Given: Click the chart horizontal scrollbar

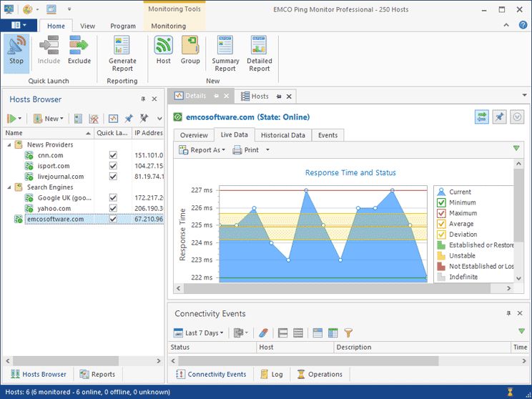Looking at the screenshot, I should [x=338, y=288].
